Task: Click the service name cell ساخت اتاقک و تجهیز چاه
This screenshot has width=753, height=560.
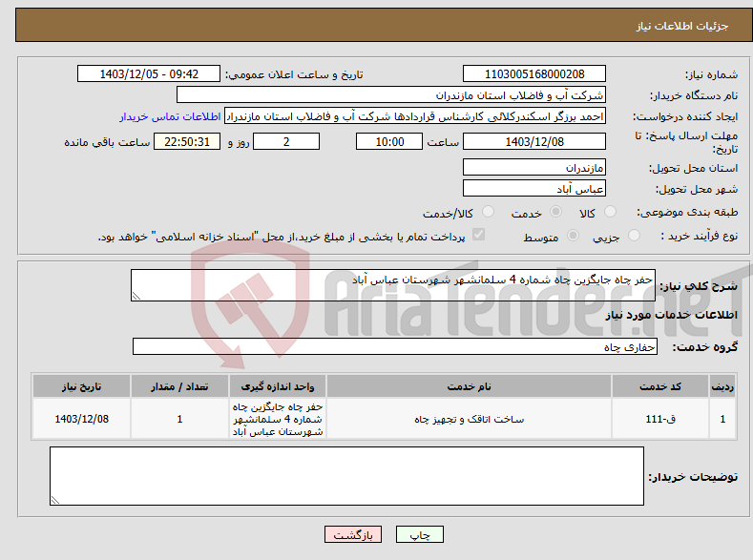Action: pyautogui.click(x=469, y=419)
